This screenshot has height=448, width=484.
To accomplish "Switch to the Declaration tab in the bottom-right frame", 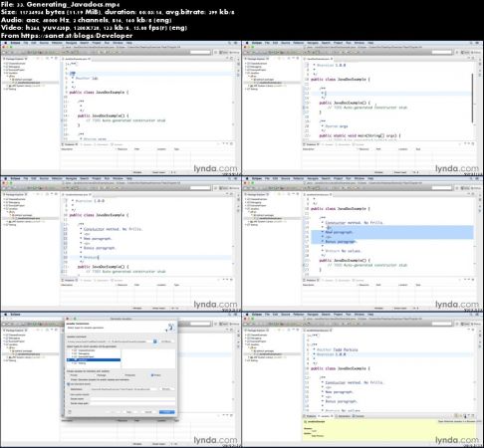I will 344,416.
